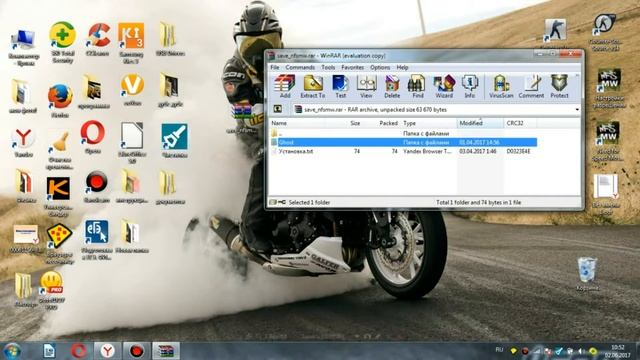
Task: Open the Opera desktop shortcut
Action: click(x=93, y=137)
